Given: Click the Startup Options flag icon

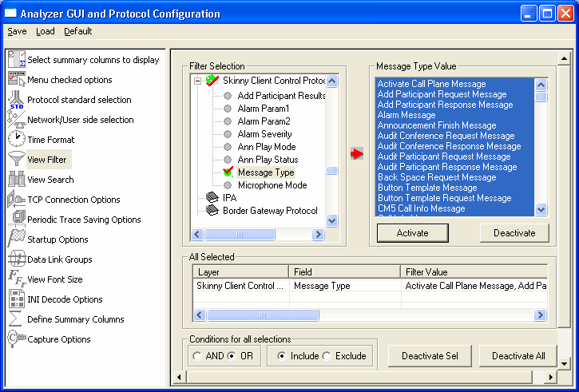Looking at the screenshot, I should coord(17,239).
